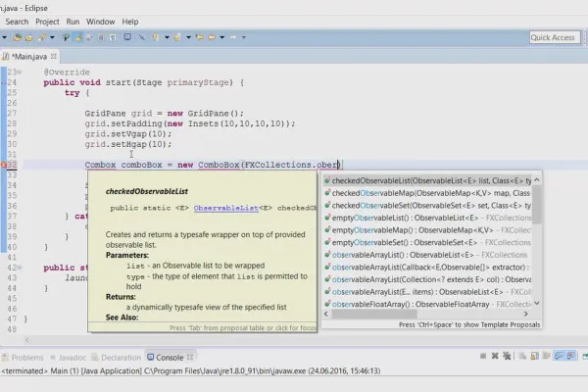Viewport: 588px width, 392px height.
Task: Select checkedObservableList proposal
Action: point(427,180)
